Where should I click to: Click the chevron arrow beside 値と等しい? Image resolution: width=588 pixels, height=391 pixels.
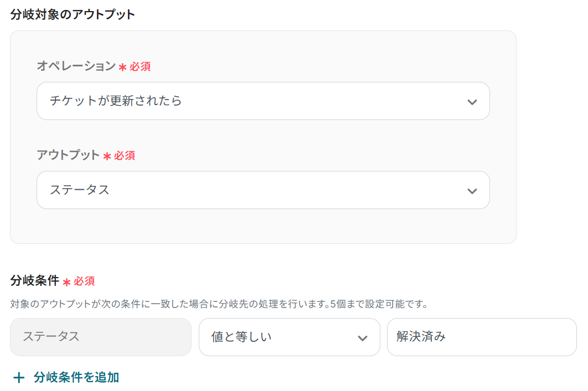(362, 337)
